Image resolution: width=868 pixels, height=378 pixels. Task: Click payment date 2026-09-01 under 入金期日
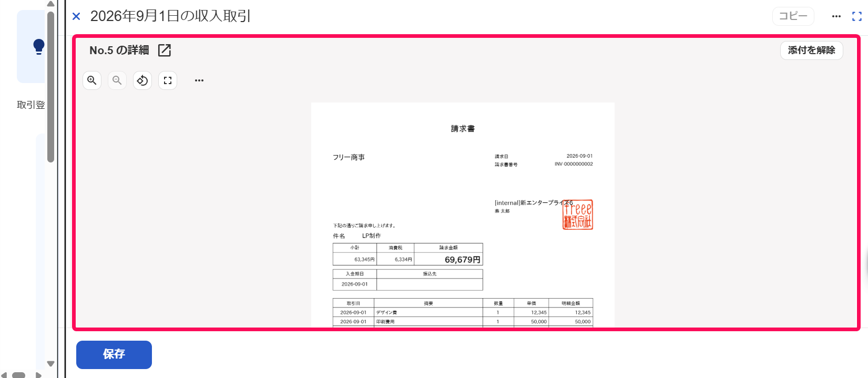[x=355, y=284]
